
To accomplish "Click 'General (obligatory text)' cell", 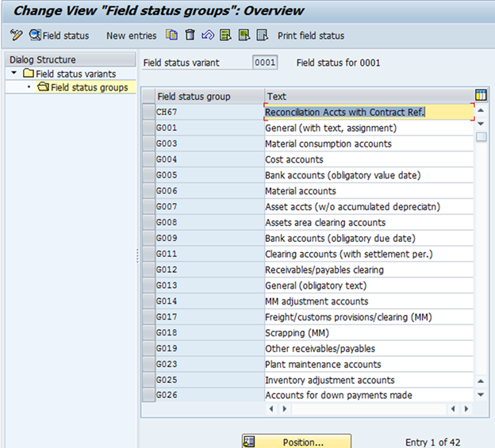I will tap(369, 285).
